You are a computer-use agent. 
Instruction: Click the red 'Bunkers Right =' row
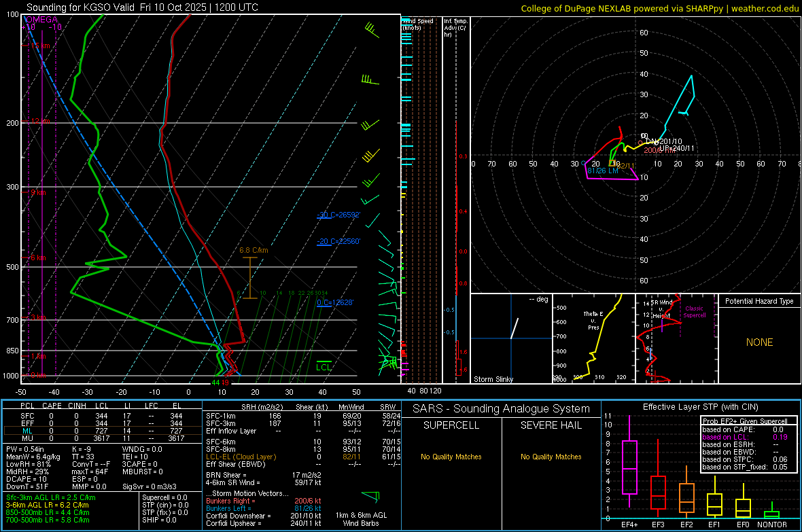click(264, 501)
